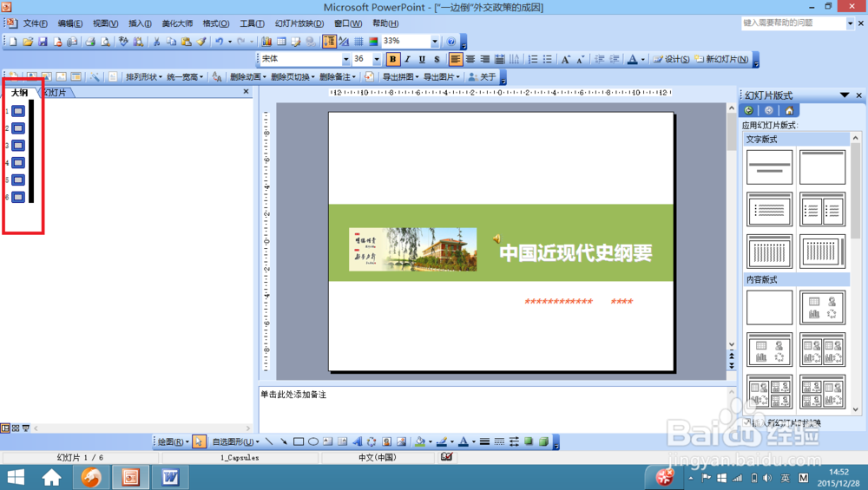Screen dimensions: 868x490
Task: Insert a table with the table icon
Action: 281,42
